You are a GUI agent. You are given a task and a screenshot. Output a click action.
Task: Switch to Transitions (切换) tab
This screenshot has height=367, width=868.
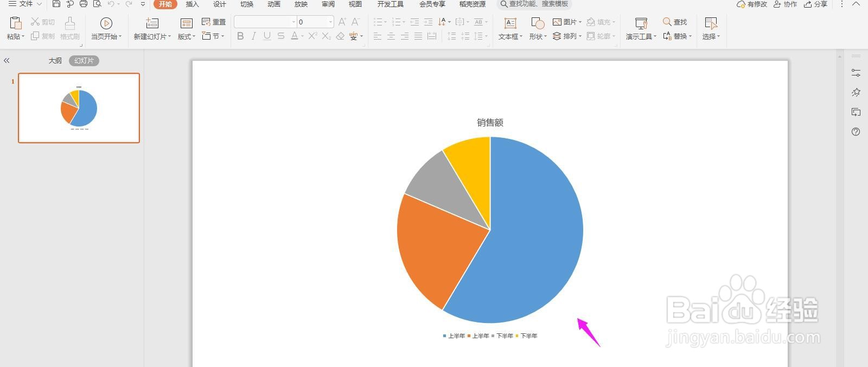click(247, 4)
